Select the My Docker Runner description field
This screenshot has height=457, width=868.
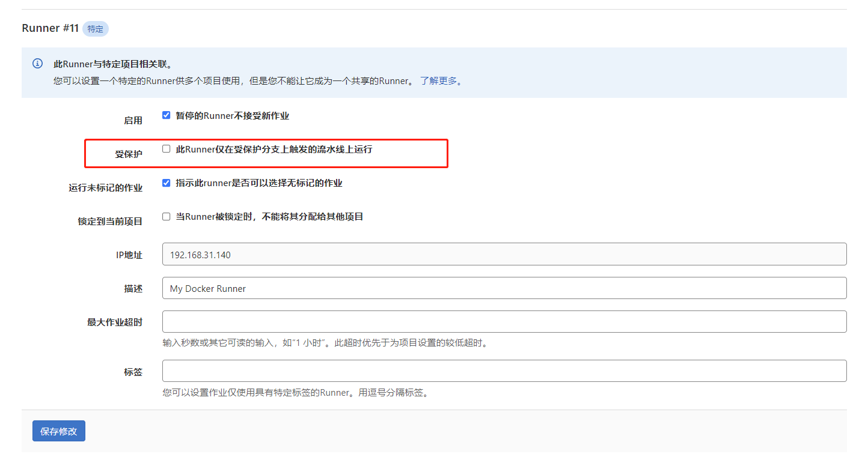click(421, 288)
